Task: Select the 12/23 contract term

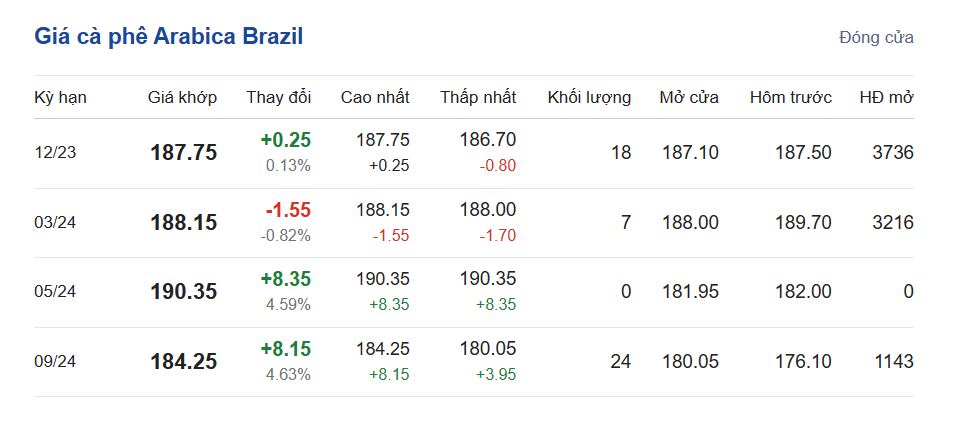Action: pos(54,153)
